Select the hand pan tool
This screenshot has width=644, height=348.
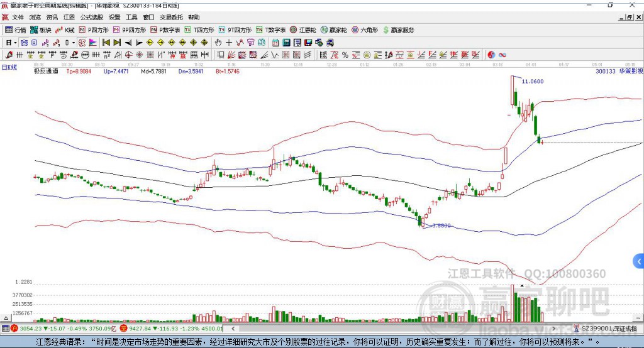pos(218,43)
